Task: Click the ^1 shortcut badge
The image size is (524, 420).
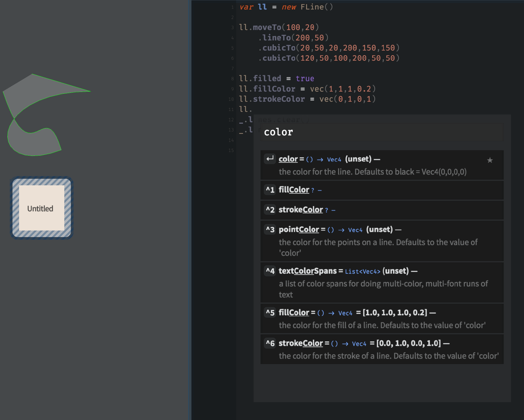Action: 270,190
